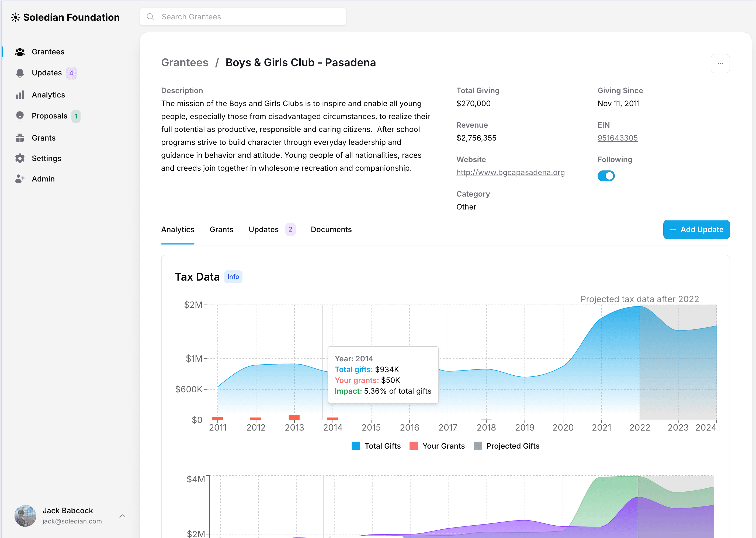Click the Revenue value $2,756,355
This screenshot has width=756, height=538.
point(476,138)
